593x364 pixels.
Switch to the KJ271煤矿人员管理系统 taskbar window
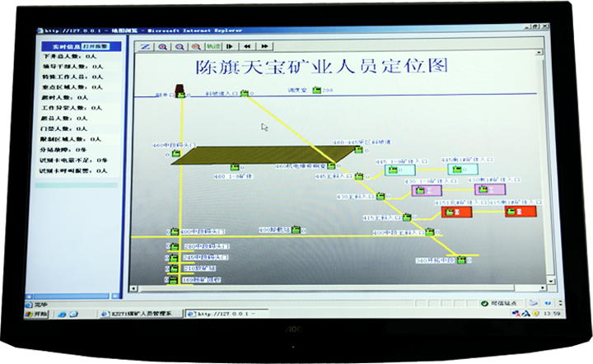point(138,314)
